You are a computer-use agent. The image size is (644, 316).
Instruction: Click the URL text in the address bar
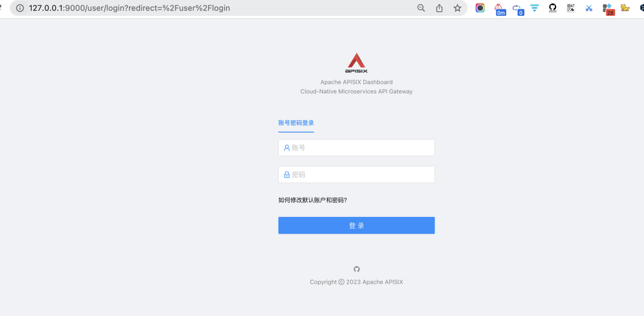click(130, 8)
